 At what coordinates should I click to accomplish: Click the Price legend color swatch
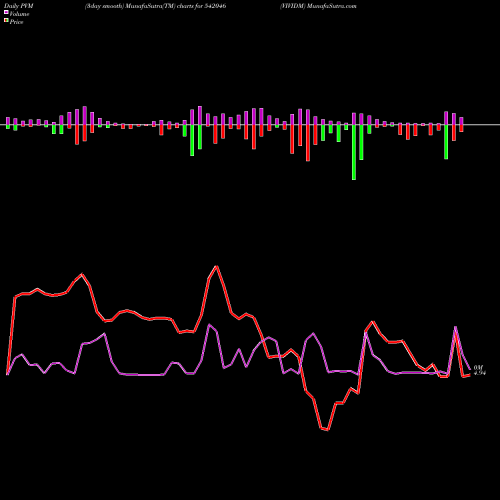tap(6, 20)
